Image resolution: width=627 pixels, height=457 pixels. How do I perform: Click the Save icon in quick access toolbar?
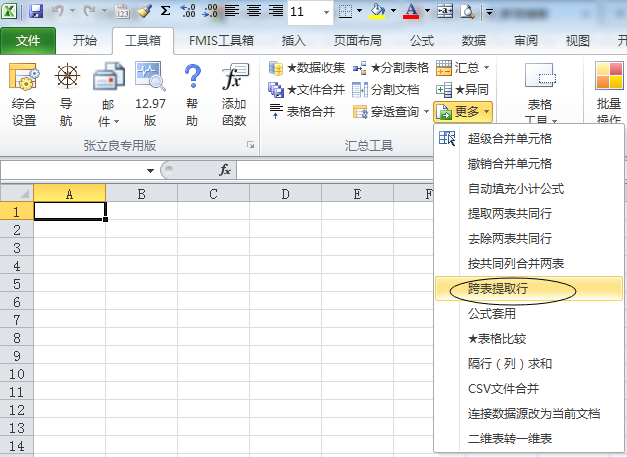(36, 12)
